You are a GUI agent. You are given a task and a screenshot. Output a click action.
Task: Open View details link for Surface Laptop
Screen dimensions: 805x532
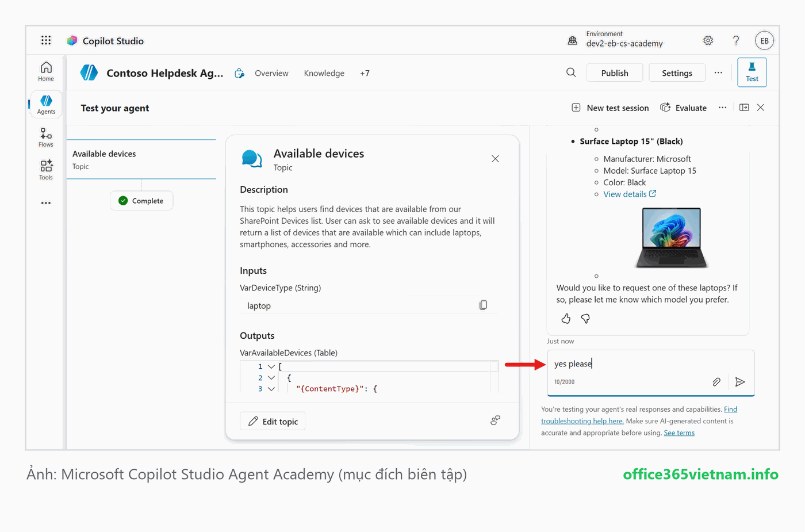pyautogui.click(x=630, y=194)
